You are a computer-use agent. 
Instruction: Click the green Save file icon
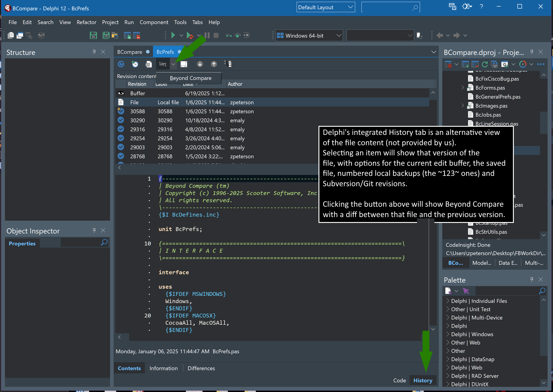click(93, 36)
